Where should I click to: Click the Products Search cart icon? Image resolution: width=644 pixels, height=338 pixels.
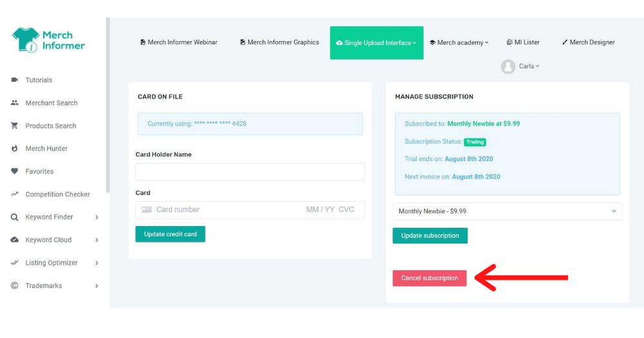click(14, 126)
